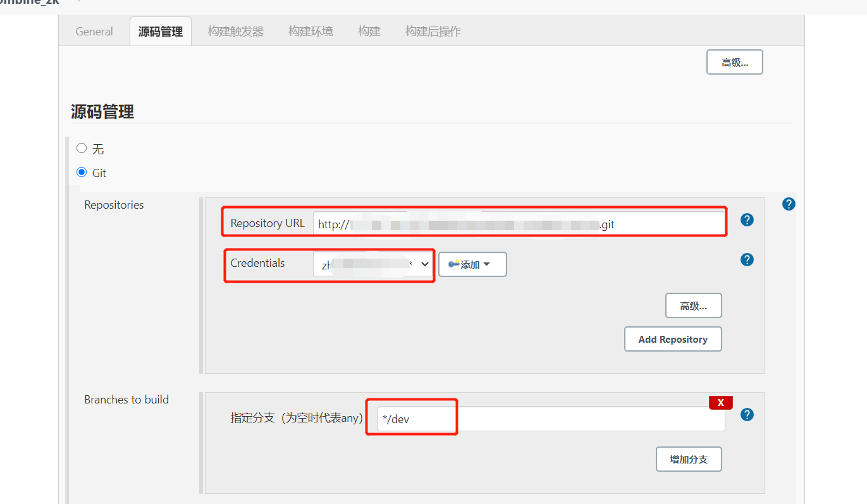Click the 源码管理 section heading
The width and height of the screenshot is (867, 504).
[102, 112]
